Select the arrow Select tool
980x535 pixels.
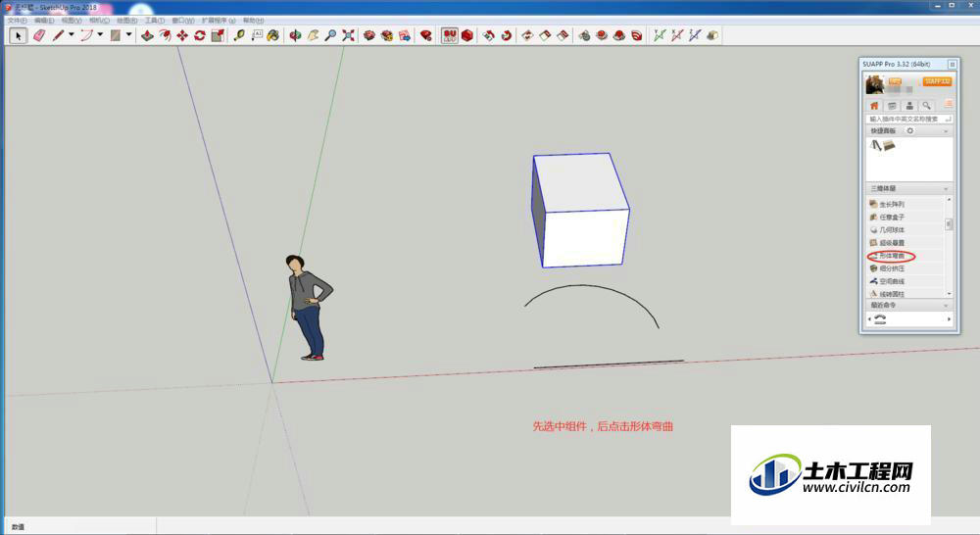pyautogui.click(x=18, y=35)
